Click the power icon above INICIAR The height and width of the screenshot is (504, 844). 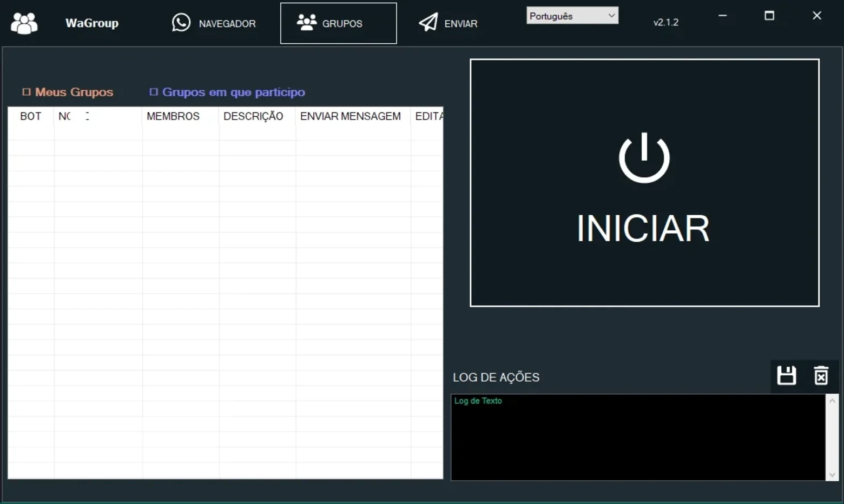[x=644, y=157]
